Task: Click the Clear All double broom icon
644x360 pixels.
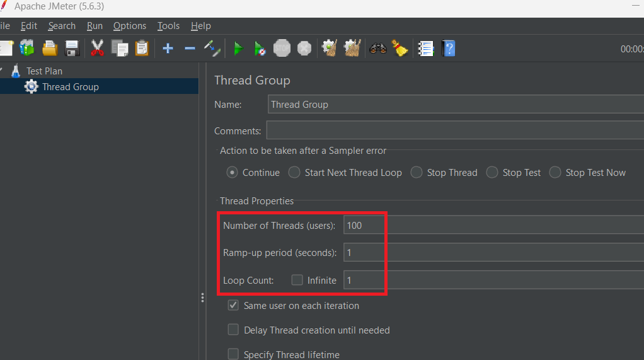Action: coord(352,48)
